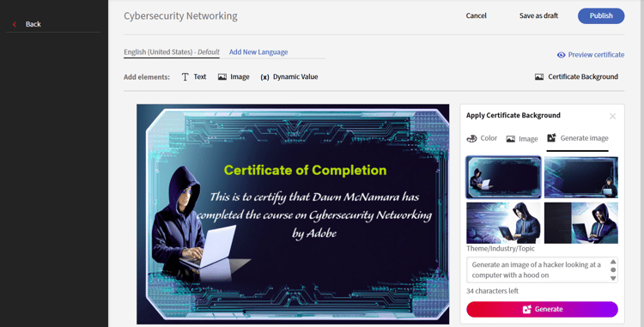Select the certify body text on certificate
Screen dimensions: 644x327
[x=314, y=215]
